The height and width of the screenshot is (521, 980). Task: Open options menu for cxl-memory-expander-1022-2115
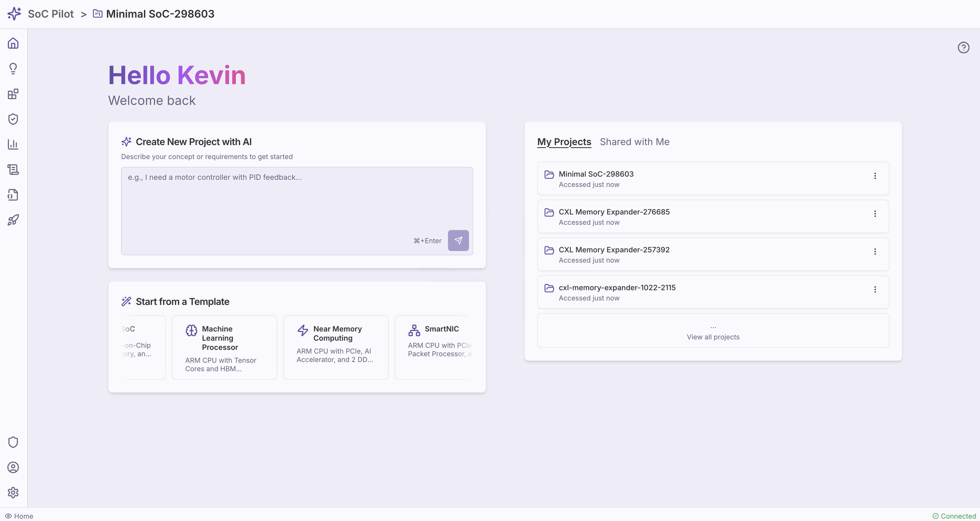[875, 290]
